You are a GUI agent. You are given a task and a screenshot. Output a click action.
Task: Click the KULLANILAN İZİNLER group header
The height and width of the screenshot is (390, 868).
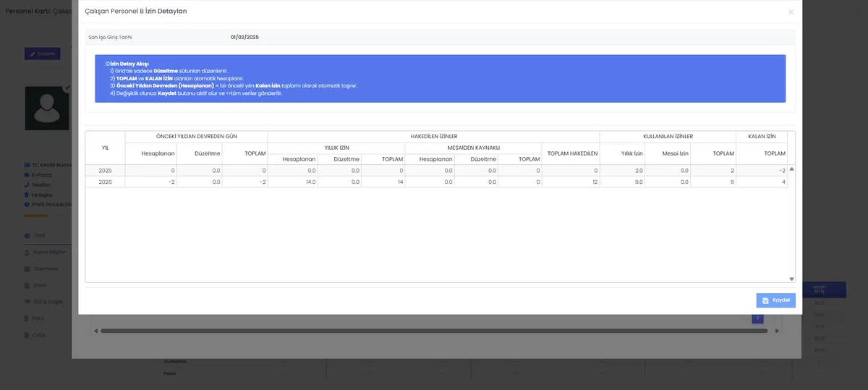coord(668,136)
